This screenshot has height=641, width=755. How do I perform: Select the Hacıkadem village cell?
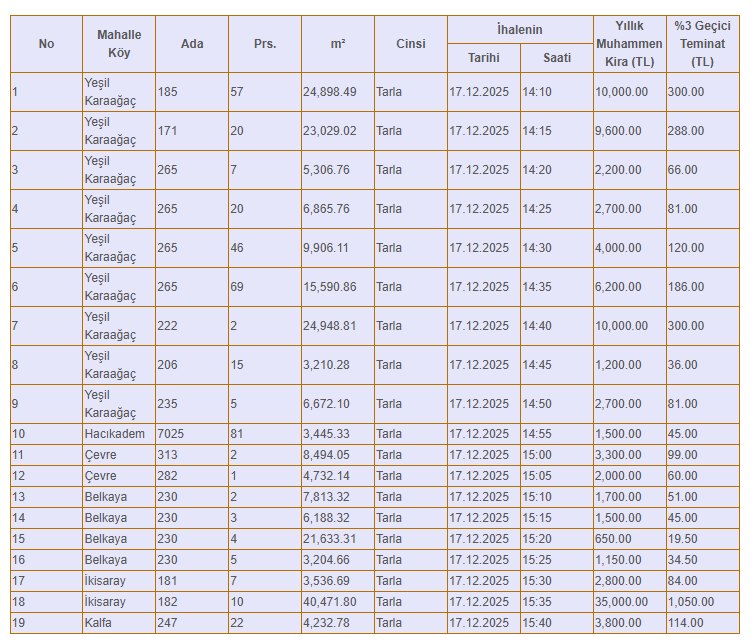click(x=119, y=434)
